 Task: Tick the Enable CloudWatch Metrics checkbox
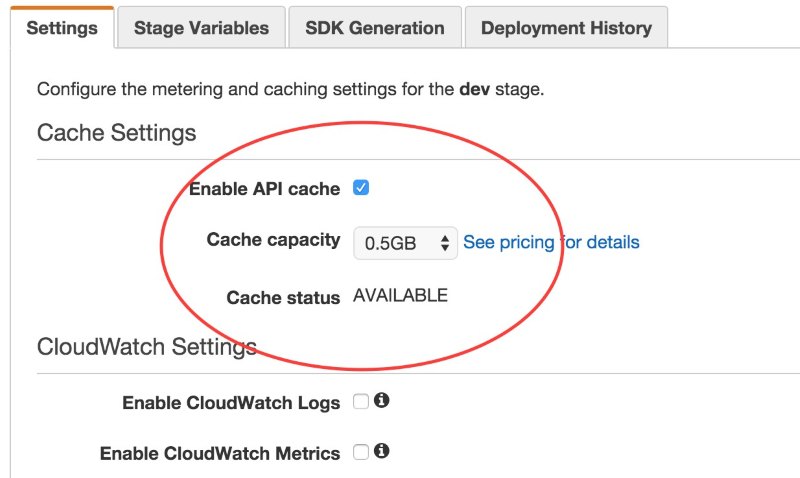(361, 452)
